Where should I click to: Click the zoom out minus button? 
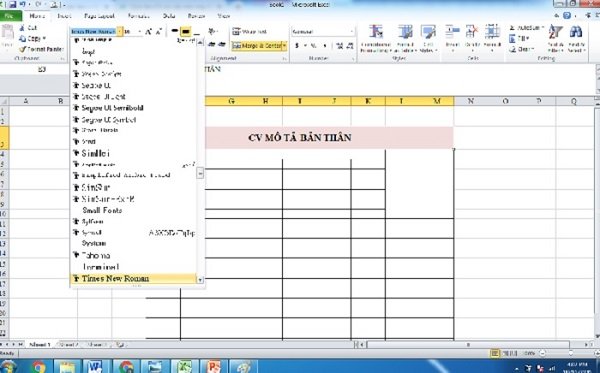coord(543,353)
